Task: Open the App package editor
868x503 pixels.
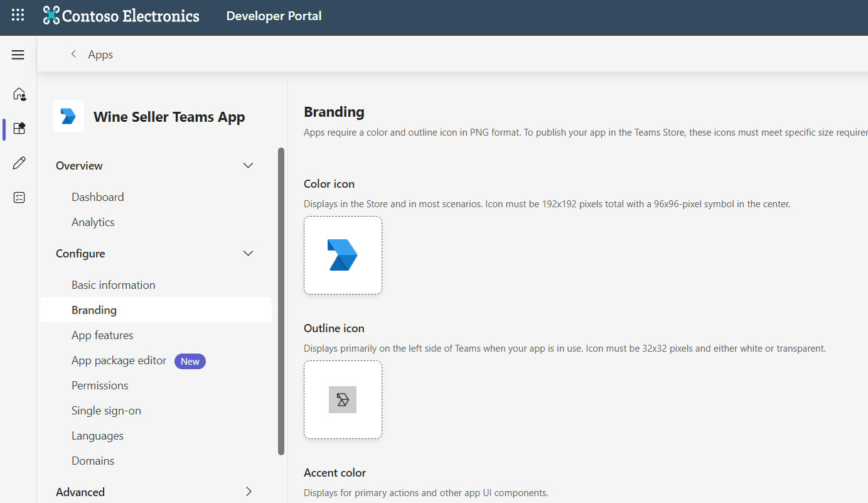Action: point(119,360)
